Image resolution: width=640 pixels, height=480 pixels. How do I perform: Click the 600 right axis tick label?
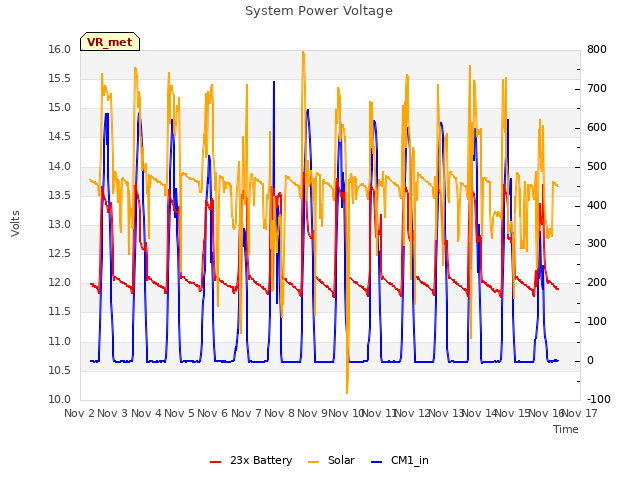point(597,127)
